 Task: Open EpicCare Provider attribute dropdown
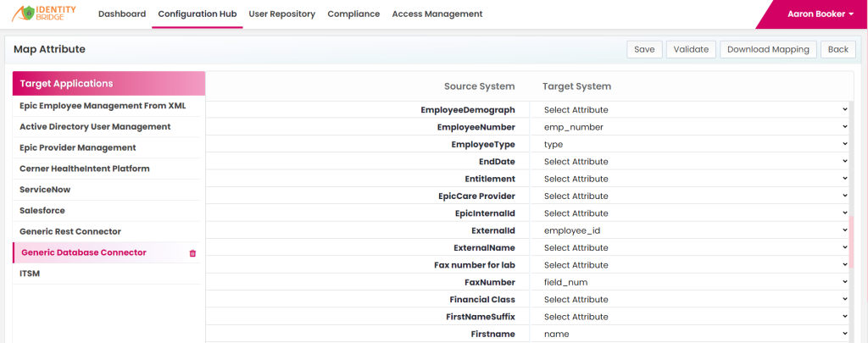pyautogui.click(x=692, y=196)
